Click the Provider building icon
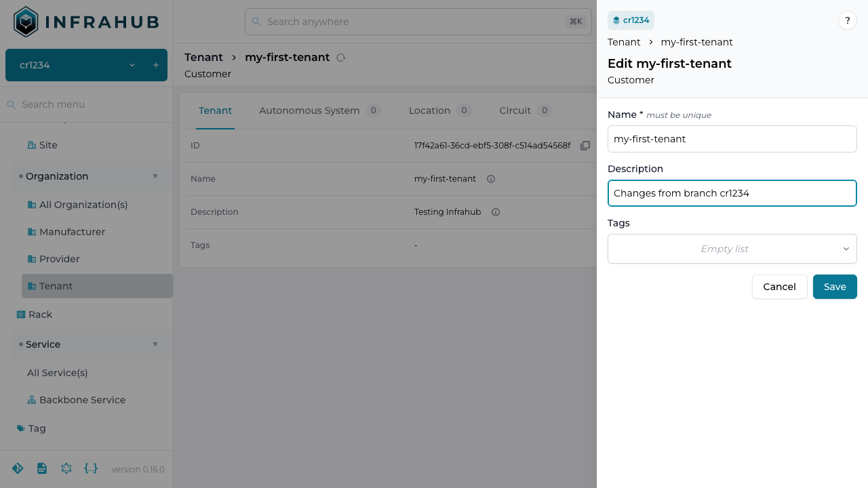The height and width of the screenshot is (488, 868). coord(31,259)
